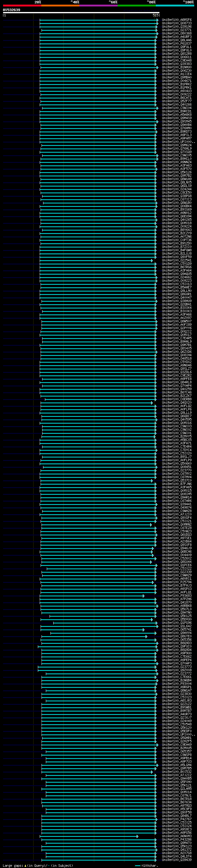197x868 pixels.
Task: Click the query name AV532639
Action: [11, 10]
